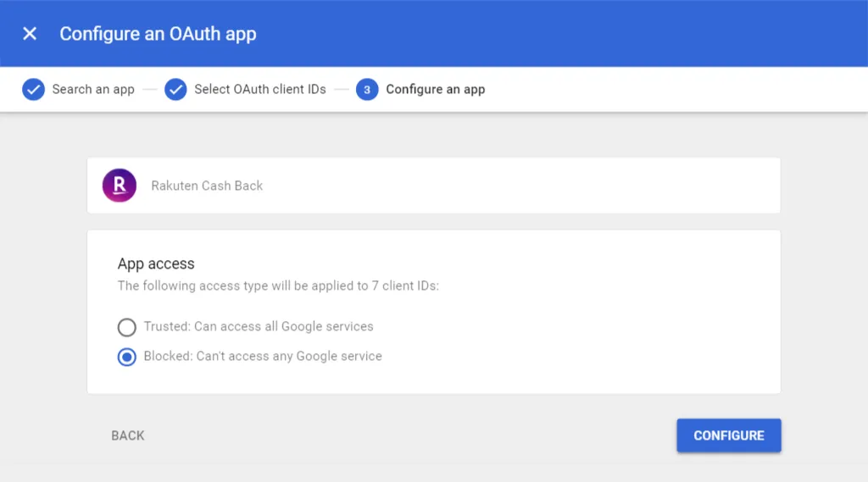Click the step 3 number badge
Image resolution: width=868 pixels, height=482 pixels.
tap(367, 89)
